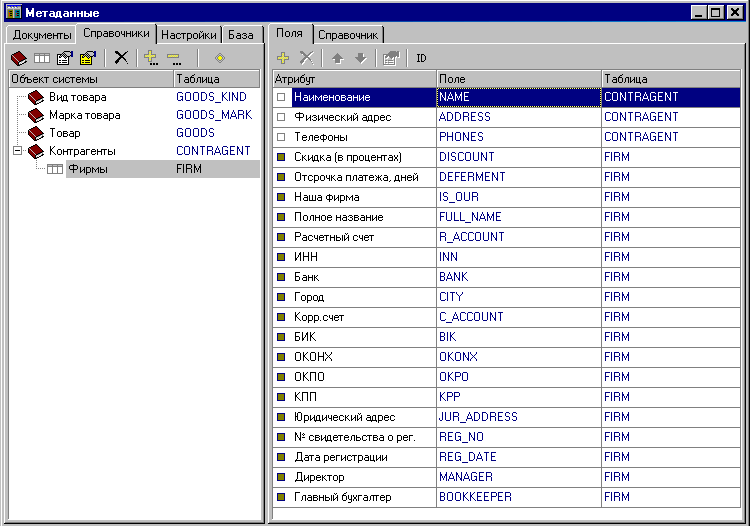This screenshot has width=750, height=526.
Task: Click the БИК attribute row
Action: tap(355, 337)
